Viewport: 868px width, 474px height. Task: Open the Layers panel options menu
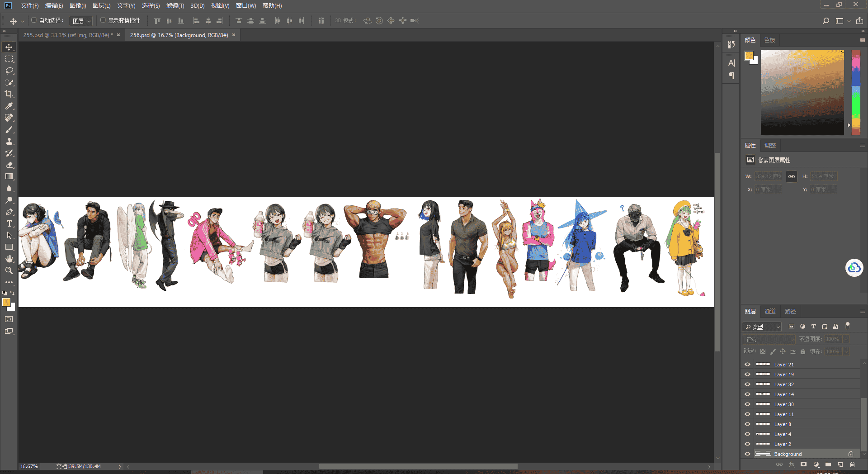(x=862, y=312)
